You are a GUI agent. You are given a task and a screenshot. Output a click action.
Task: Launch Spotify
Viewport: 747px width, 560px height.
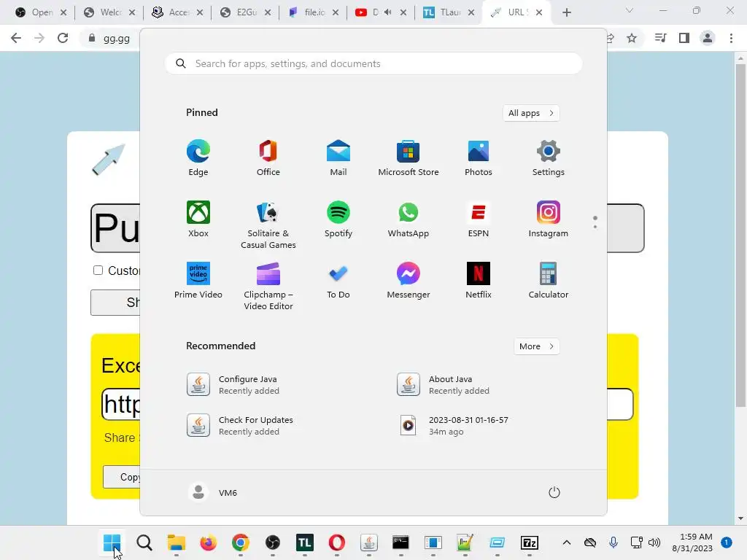coord(338,219)
